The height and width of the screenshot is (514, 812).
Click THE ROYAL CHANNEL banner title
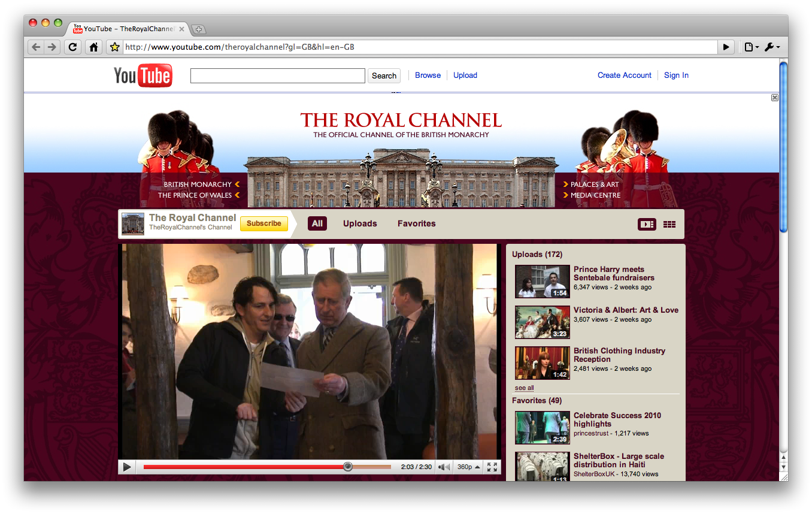click(401, 120)
